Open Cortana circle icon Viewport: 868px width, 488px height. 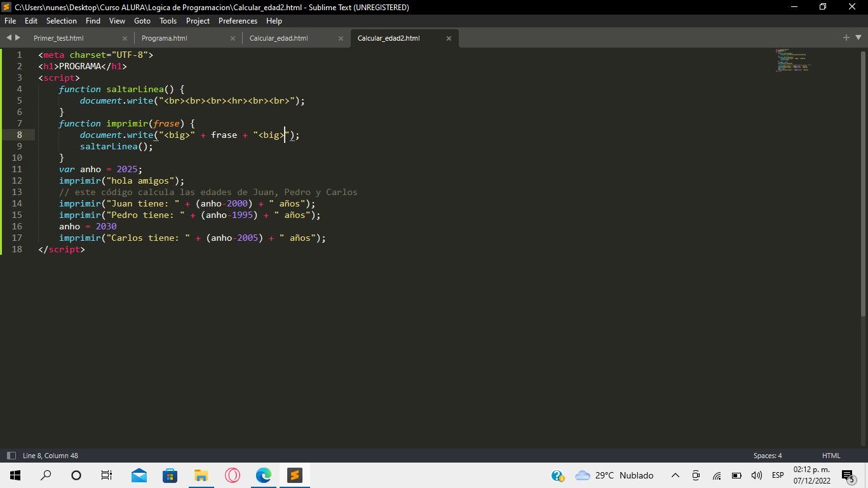point(76,475)
